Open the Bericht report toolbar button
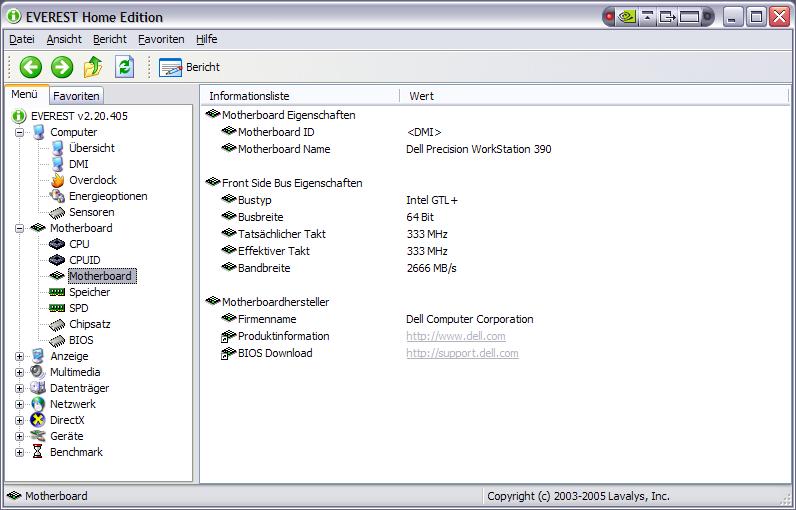The image size is (796, 510). (189, 67)
